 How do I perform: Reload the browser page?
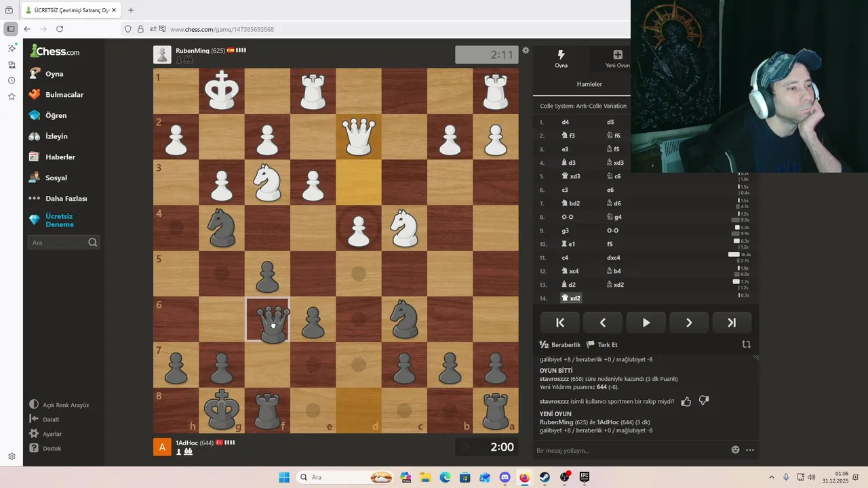point(60,29)
